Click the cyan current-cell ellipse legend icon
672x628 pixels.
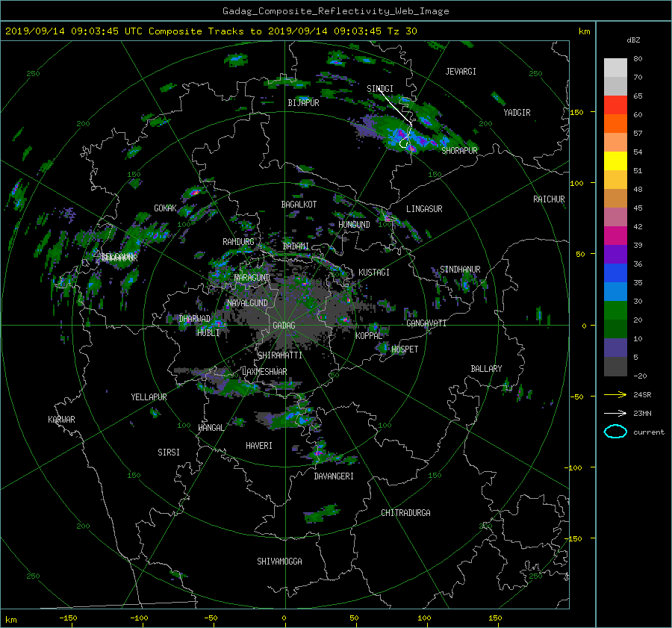click(x=615, y=432)
